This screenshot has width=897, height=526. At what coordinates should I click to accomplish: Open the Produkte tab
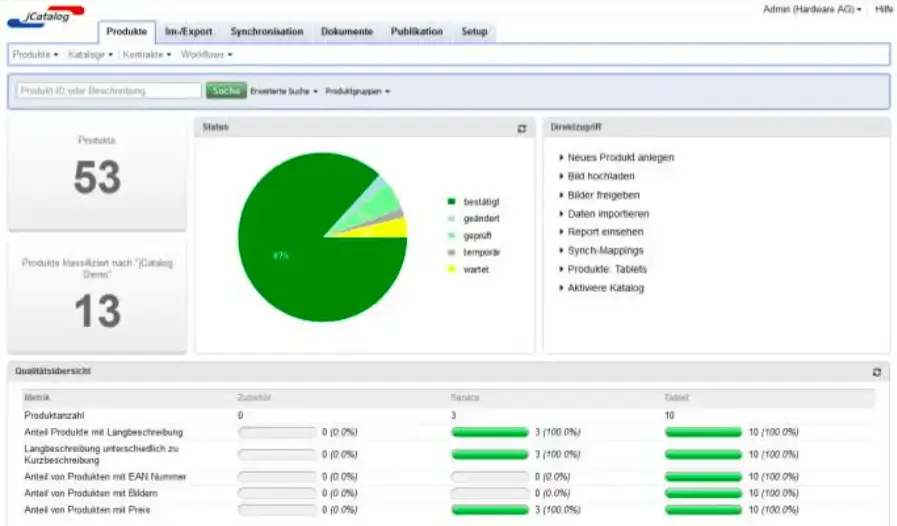(126, 31)
